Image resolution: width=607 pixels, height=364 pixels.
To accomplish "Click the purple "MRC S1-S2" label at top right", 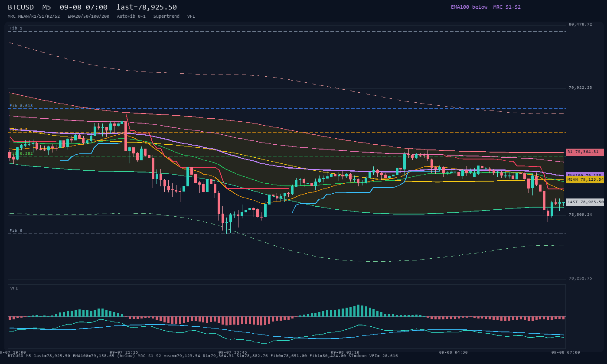I will [x=507, y=7].
